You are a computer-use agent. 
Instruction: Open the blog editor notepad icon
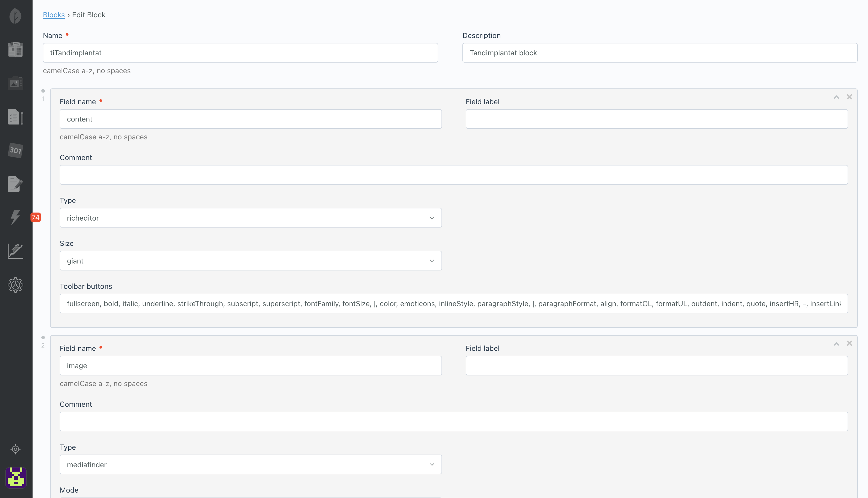(15, 184)
